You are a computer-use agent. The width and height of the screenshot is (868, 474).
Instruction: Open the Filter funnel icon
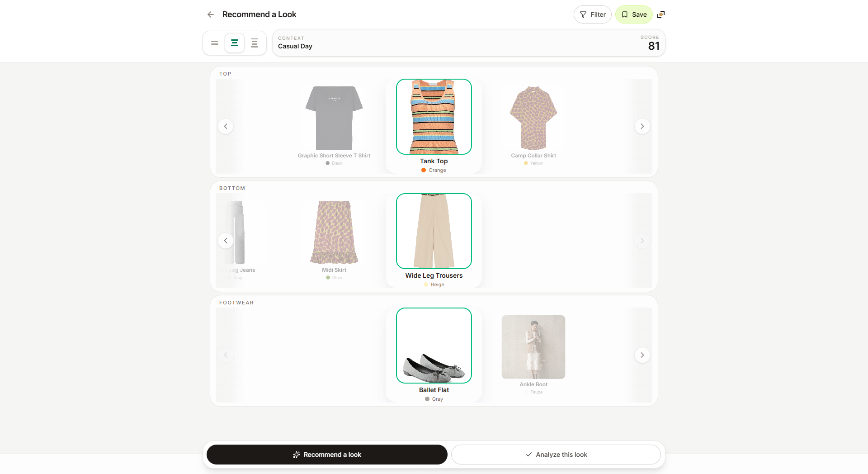[x=583, y=14]
